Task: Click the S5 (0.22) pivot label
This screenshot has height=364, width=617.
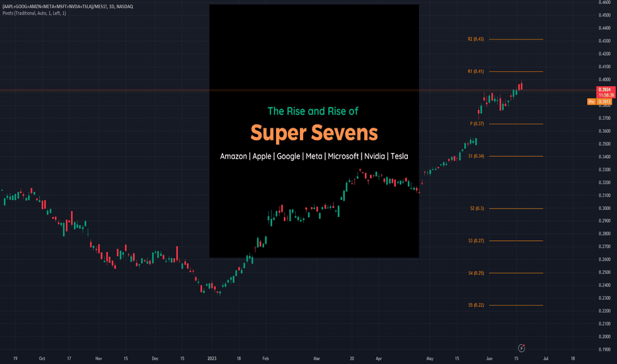Action: click(x=476, y=305)
